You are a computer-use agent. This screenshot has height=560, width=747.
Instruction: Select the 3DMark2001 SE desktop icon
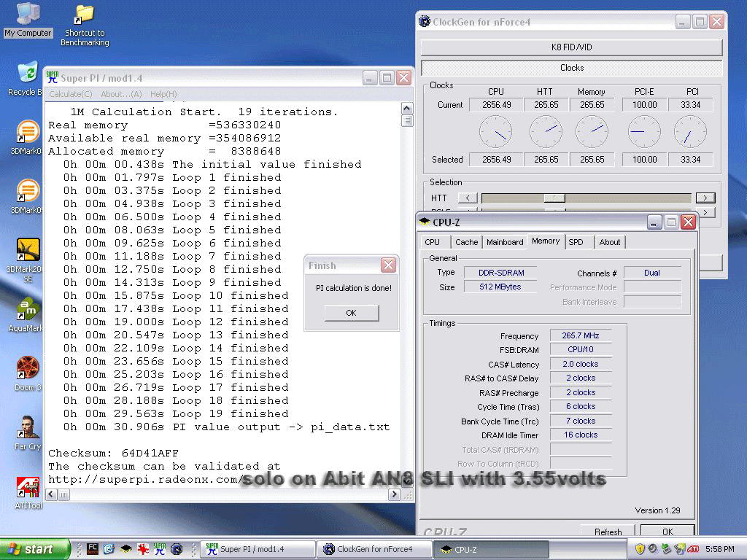(28, 250)
